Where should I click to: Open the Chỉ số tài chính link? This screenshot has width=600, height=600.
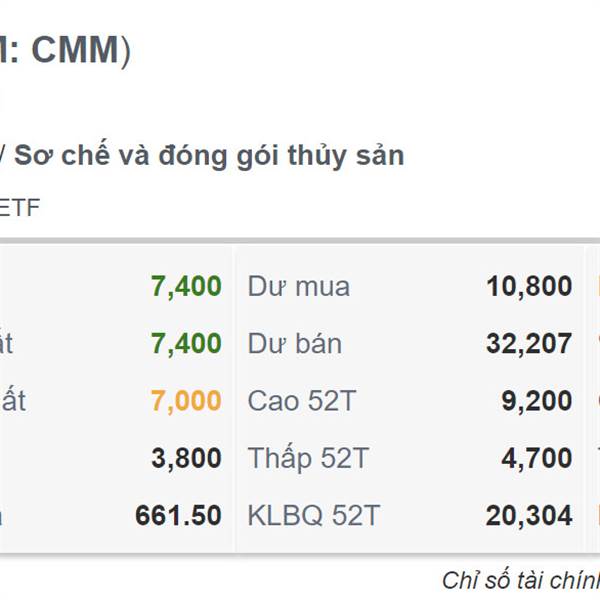click(x=521, y=580)
